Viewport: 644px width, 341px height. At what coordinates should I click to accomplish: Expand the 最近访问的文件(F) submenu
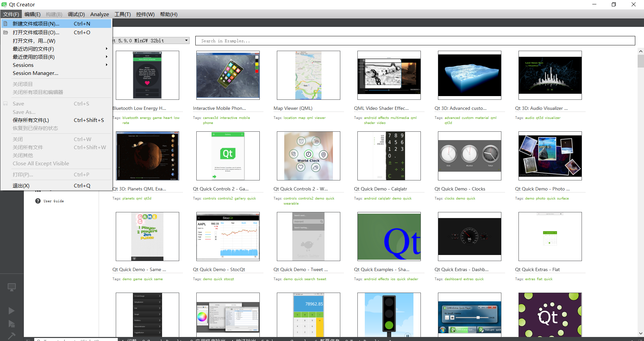point(56,49)
